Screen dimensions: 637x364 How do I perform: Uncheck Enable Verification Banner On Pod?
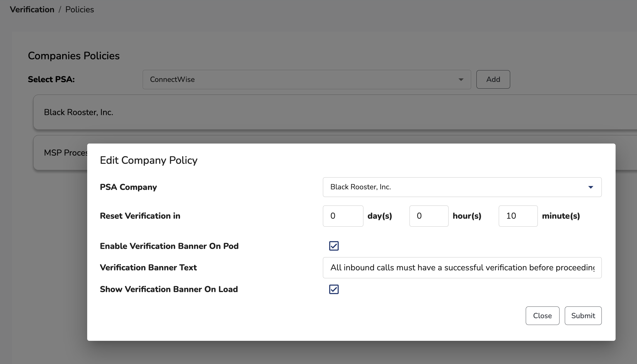pyautogui.click(x=334, y=246)
